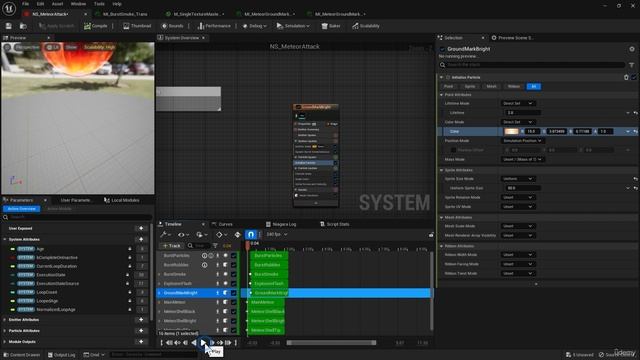Select the Ribbon filter button
Screen dimensions: 640x360
[513, 86]
